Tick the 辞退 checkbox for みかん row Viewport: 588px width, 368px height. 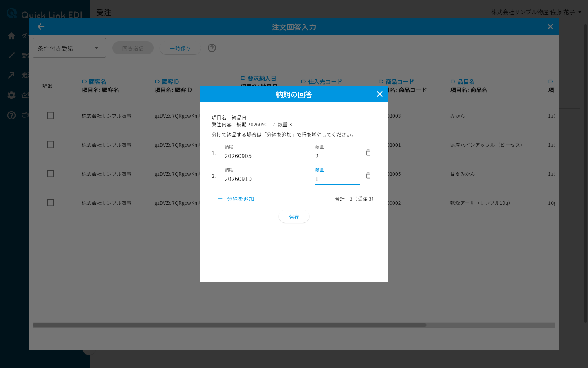(51, 116)
